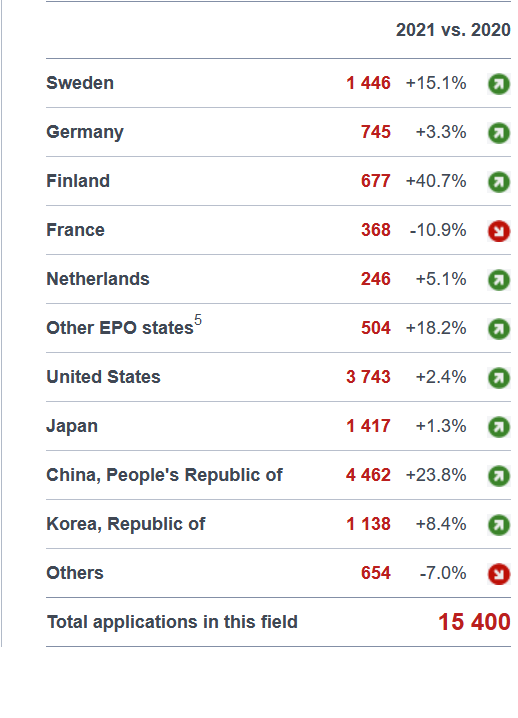This screenshot has height=718, width=518.
Task: Click France's red downward arrow icon
Action: tap(499, 231)
